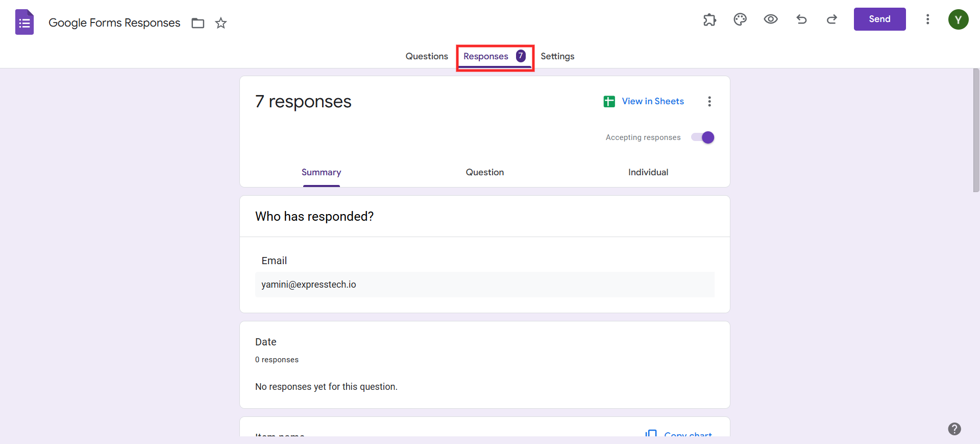This screenshot has height=444, width=980.
Task: Open the customize theme palette icon
Action: click(x=740, y=19)
